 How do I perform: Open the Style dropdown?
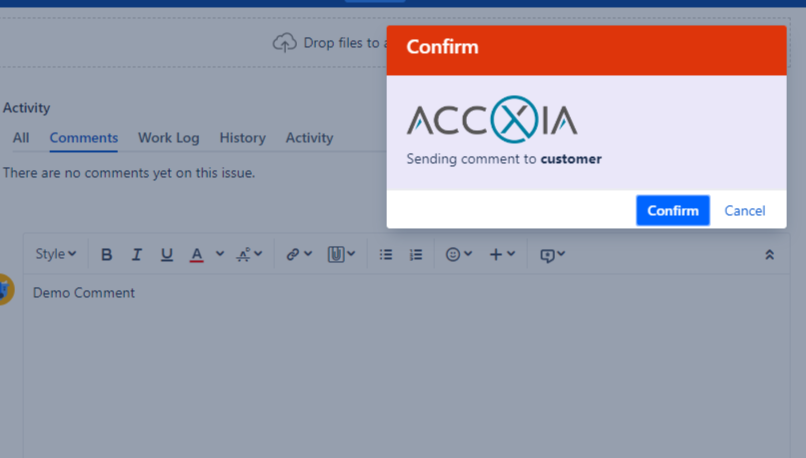tap(56, 254)
